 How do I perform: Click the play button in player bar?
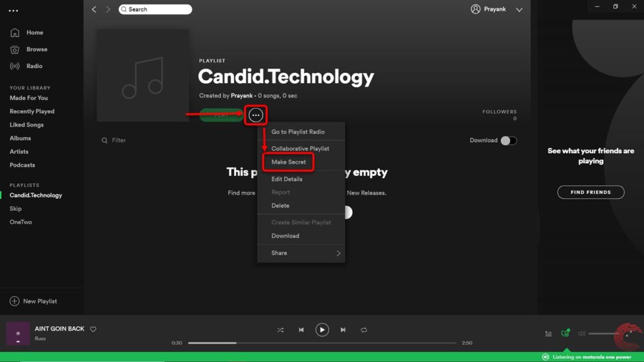point(322,330)
